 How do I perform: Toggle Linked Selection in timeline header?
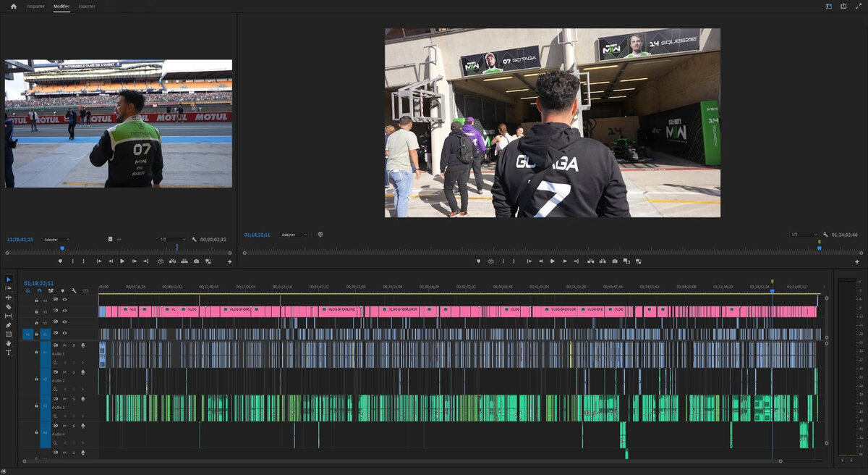click(x=51, y=290)
